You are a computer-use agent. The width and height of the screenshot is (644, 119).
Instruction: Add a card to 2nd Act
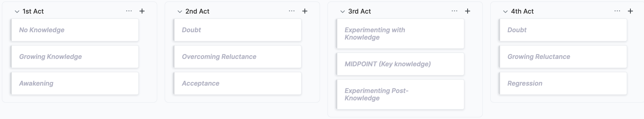click(x=305, y=11)
